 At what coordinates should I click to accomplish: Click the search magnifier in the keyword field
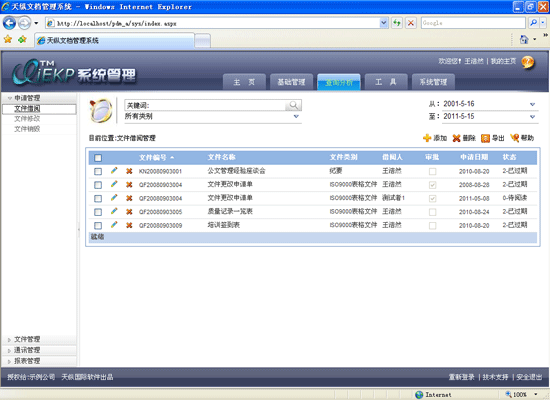coord(293,105)
